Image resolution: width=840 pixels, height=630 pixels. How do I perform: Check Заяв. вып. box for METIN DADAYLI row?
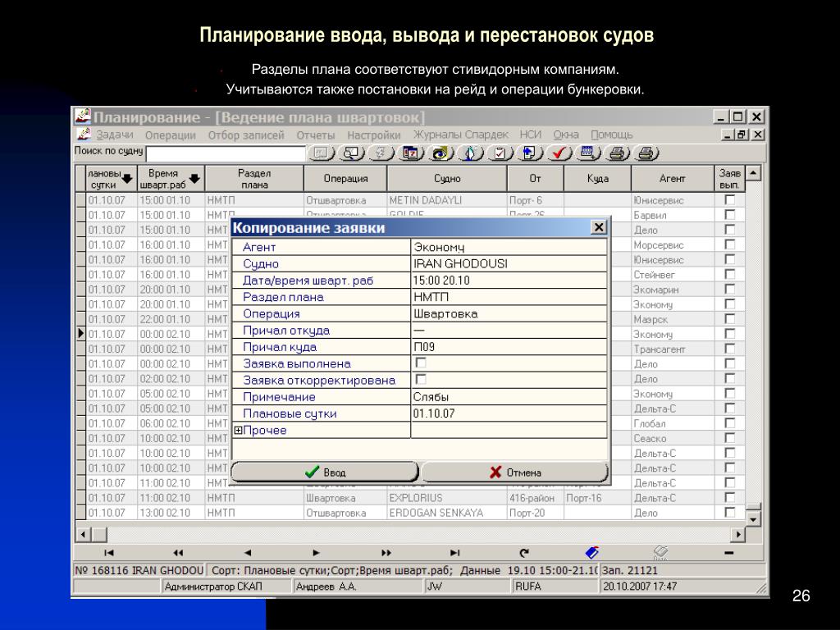click(729, 200)
